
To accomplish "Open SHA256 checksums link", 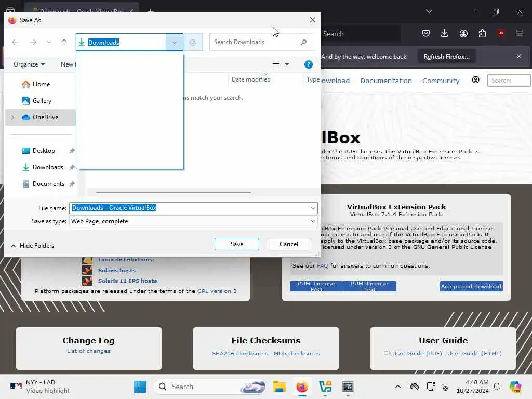I will pyautogui.click(x=240, y=353).
